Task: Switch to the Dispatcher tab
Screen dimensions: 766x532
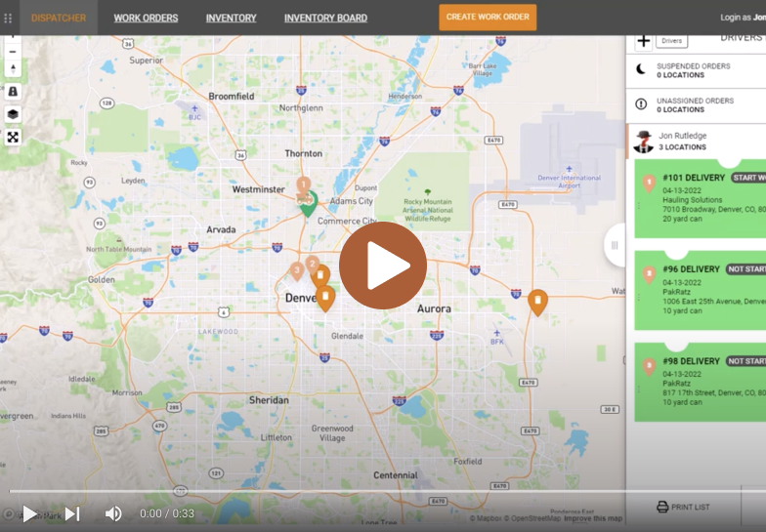Action: [59, 18]
